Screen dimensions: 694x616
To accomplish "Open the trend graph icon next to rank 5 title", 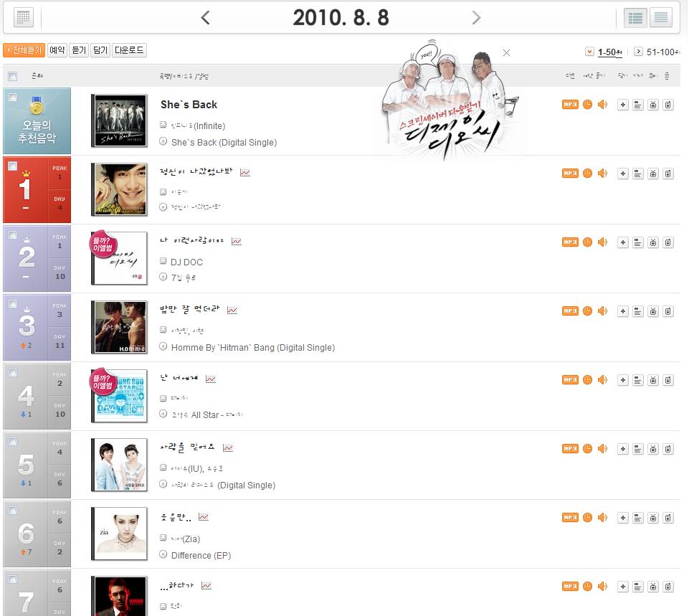I will (x=228, y=448).
